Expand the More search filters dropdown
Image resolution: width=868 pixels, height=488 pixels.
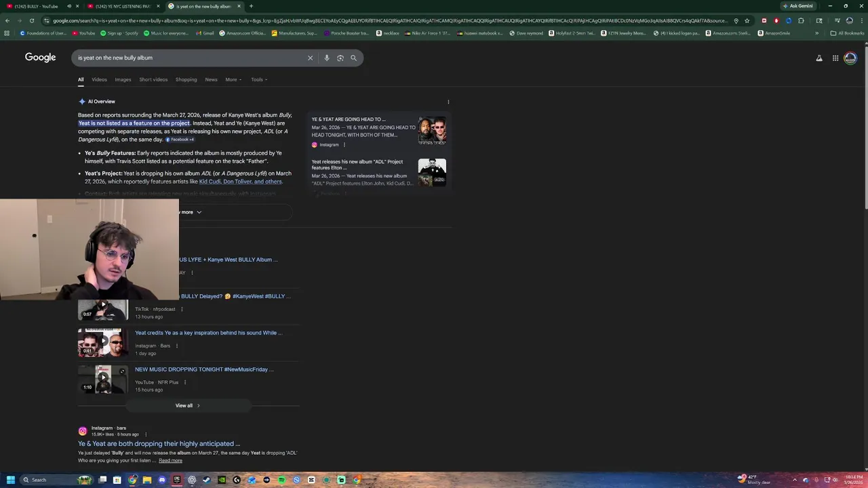pyautogui.click(x=233, y=79)
